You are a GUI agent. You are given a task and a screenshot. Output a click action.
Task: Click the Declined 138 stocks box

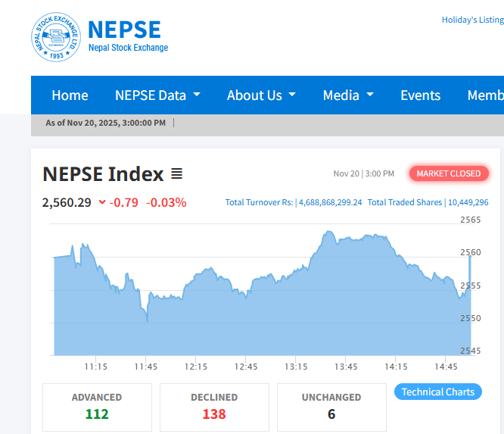pos(214,407)
